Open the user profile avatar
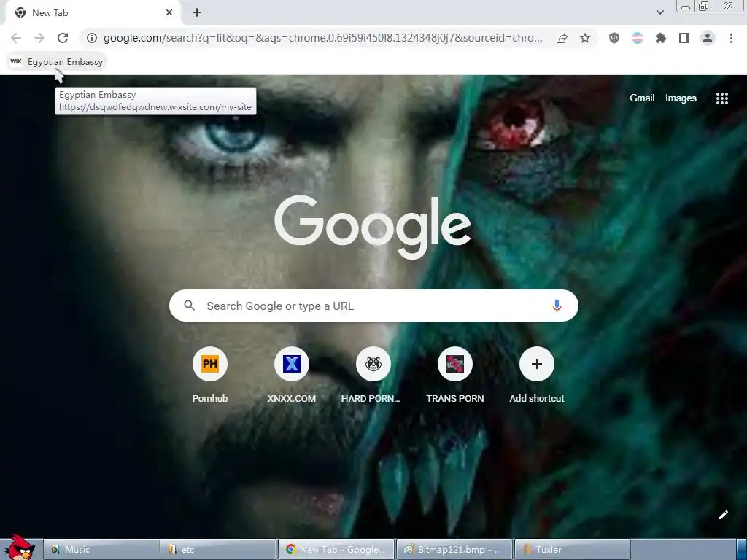Viewport: 747px width, 560px height. (x=708, y=38)
